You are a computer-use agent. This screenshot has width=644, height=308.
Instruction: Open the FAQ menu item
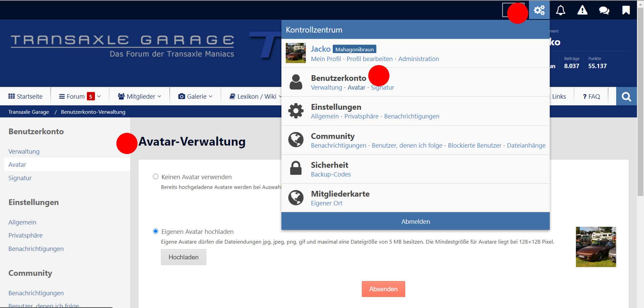(x=591, y=97)
